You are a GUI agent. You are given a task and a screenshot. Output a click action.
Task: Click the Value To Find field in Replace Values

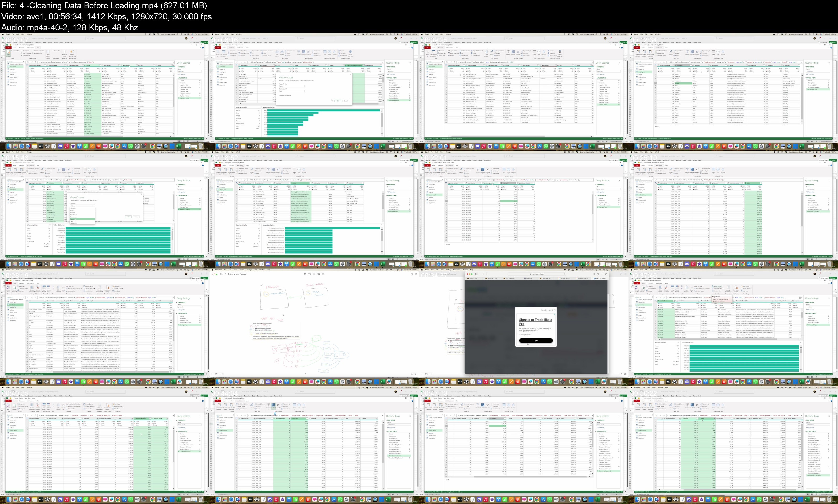point(292,86)
